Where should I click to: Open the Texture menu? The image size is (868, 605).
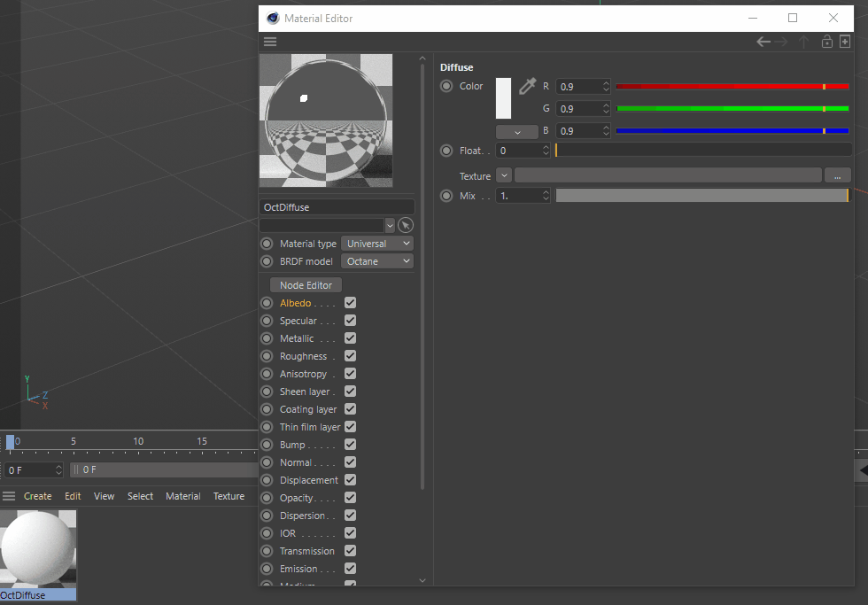229,496
